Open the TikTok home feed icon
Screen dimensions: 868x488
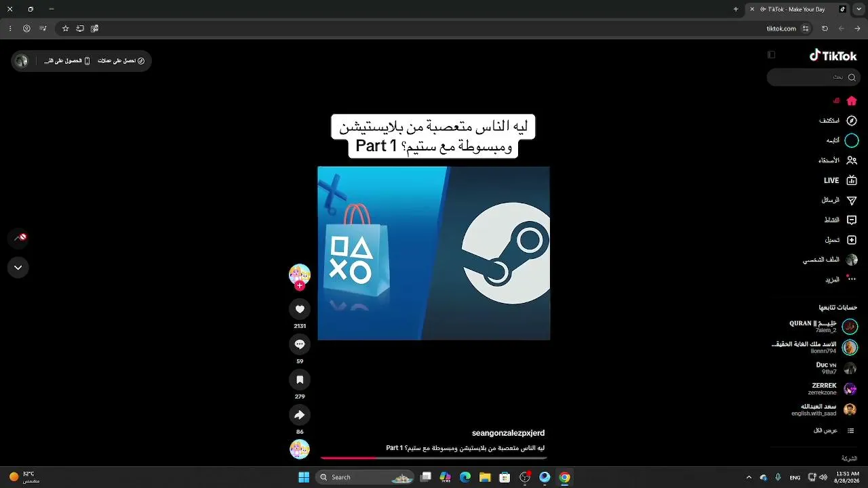click(x=852, y=101)
